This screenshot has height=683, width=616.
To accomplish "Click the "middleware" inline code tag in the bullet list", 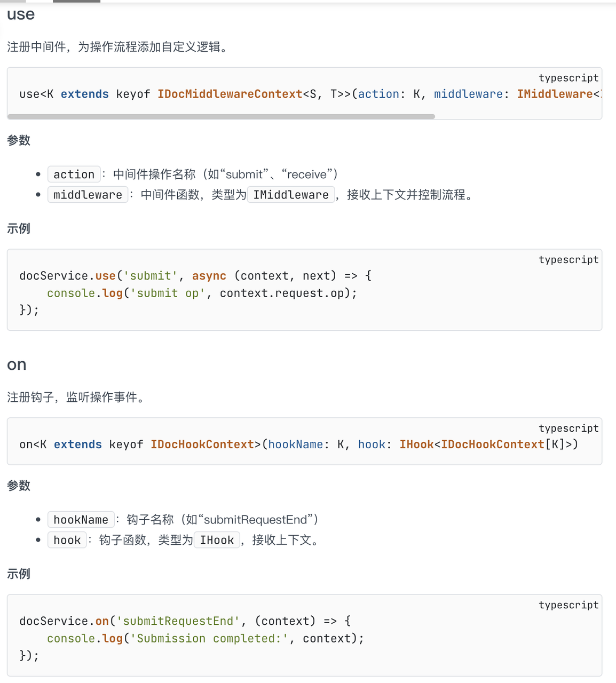I will click(x=88, y=195).
